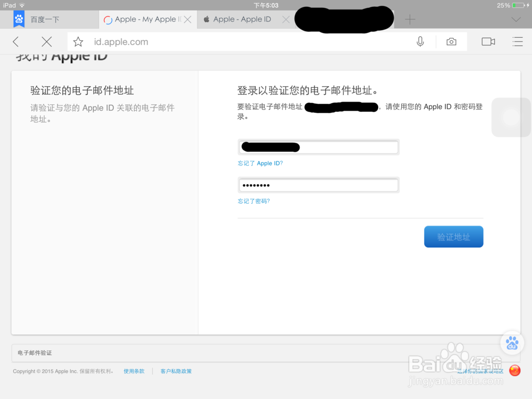Add a new tab with plus icon
The image size is (532, 399).
pos(410,19)
